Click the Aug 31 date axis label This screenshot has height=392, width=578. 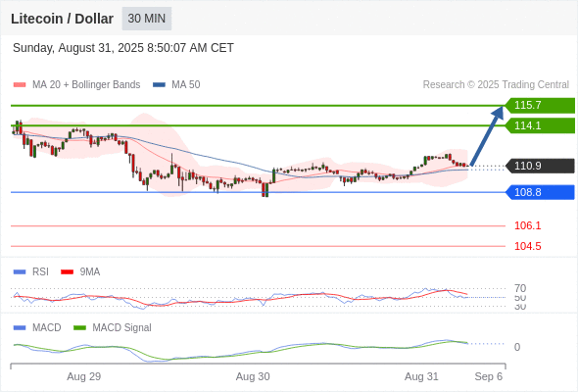click(x=421, y=376)
